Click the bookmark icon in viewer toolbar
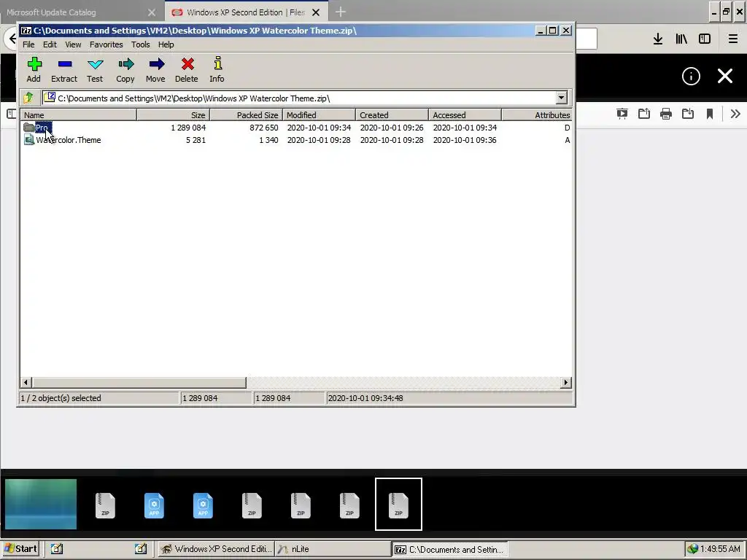747x560 pixels. click(710, 113)
